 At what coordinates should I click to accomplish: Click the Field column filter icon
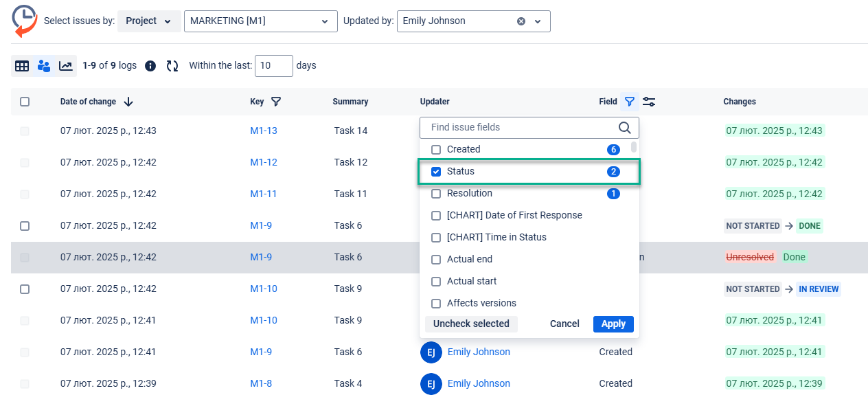[630, 102]
